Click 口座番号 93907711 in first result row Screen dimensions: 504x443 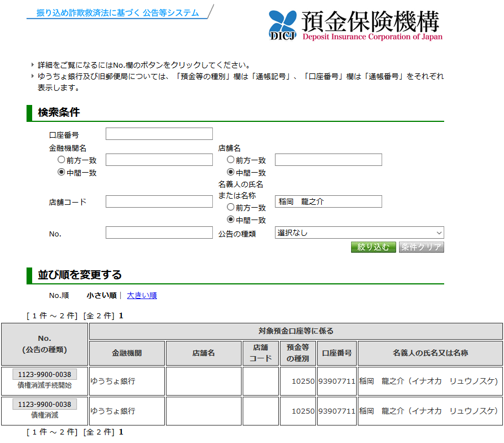[336, 381]
